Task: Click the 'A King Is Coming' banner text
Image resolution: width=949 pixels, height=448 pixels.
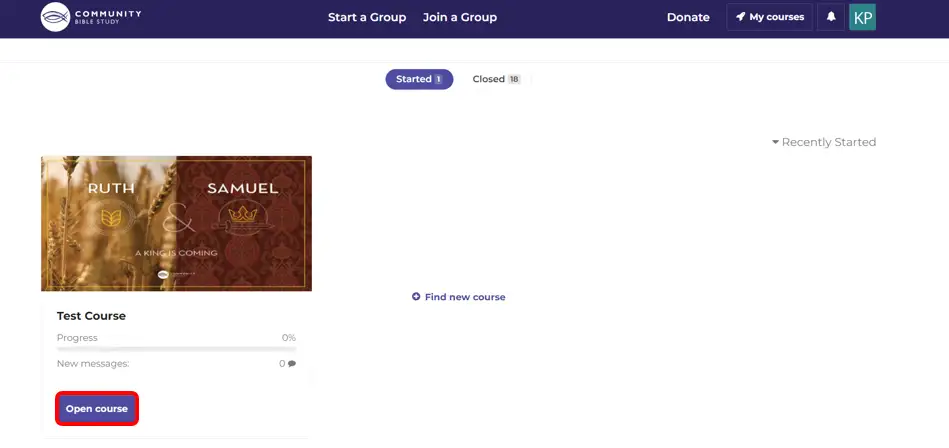Action: (176, 253)
